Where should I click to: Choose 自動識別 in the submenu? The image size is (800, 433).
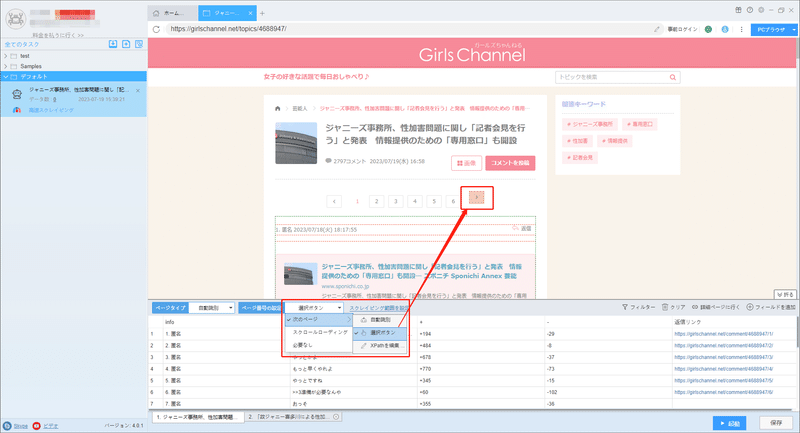(x=380, y=320)
